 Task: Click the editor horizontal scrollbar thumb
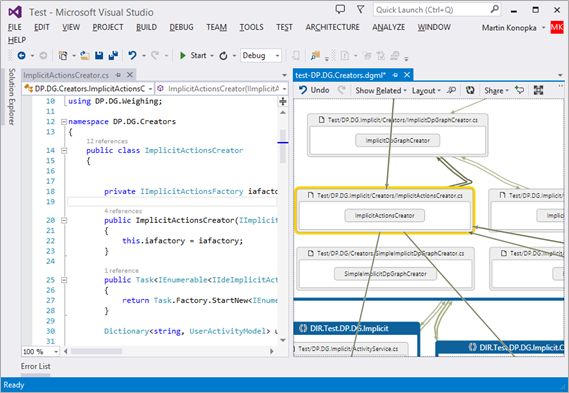pyautogui.click(x=96, y=351)
